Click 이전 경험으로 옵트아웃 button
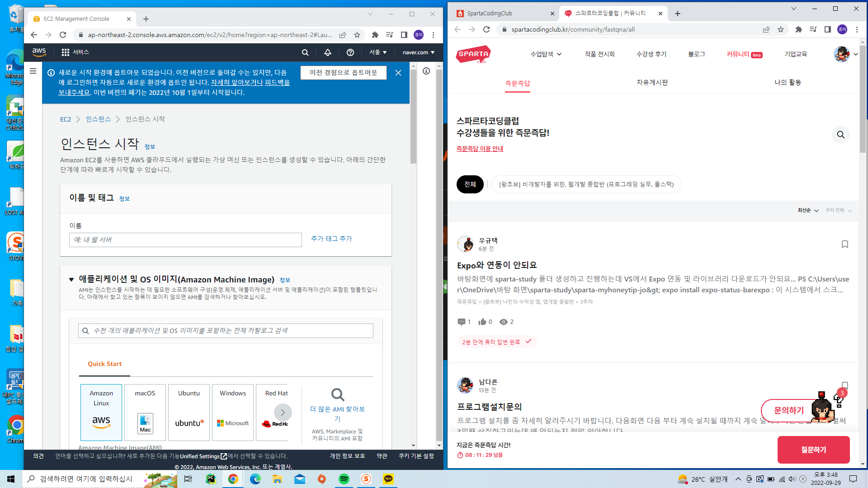 tap(343, 73)
